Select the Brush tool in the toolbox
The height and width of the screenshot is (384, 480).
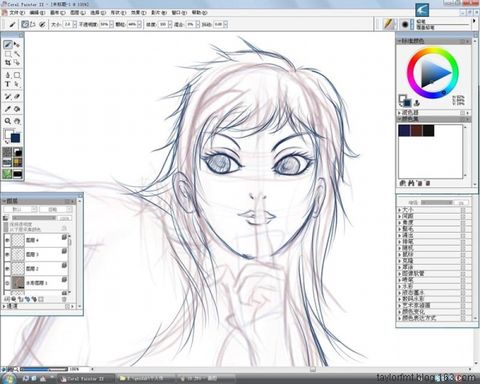pyautogui.click(x=8, y=45)
